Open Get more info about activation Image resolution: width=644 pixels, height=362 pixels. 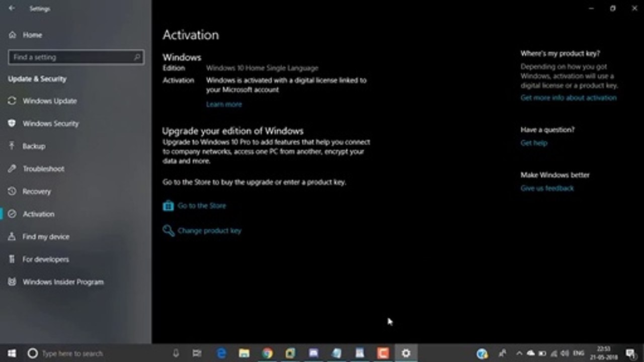coord(569,98)
